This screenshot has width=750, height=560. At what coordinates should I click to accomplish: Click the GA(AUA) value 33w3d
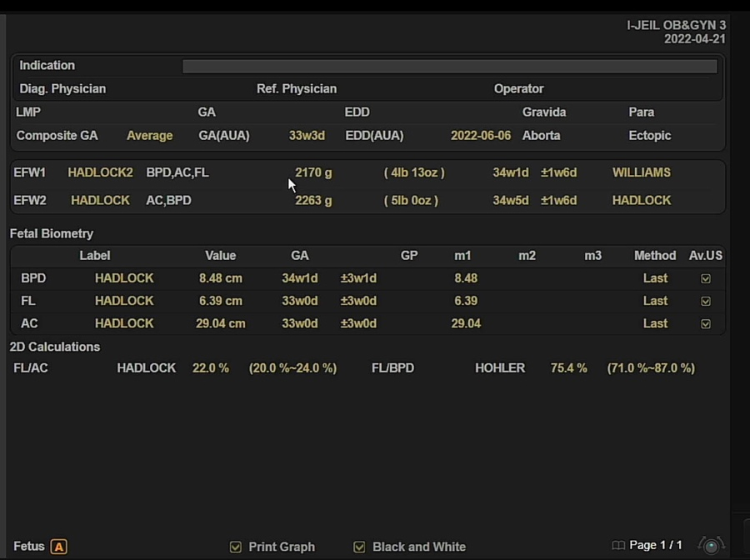[307, 136]
